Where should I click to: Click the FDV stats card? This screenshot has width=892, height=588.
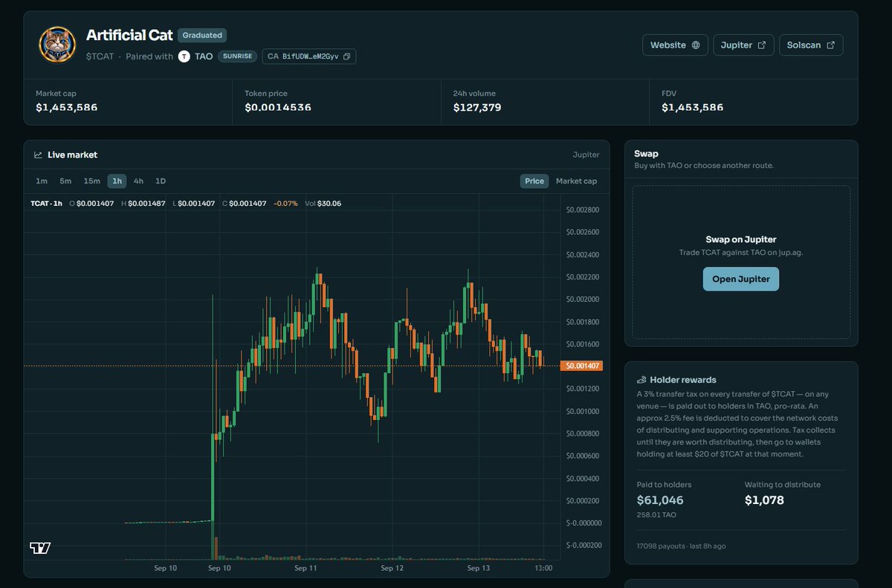point(753,101)
